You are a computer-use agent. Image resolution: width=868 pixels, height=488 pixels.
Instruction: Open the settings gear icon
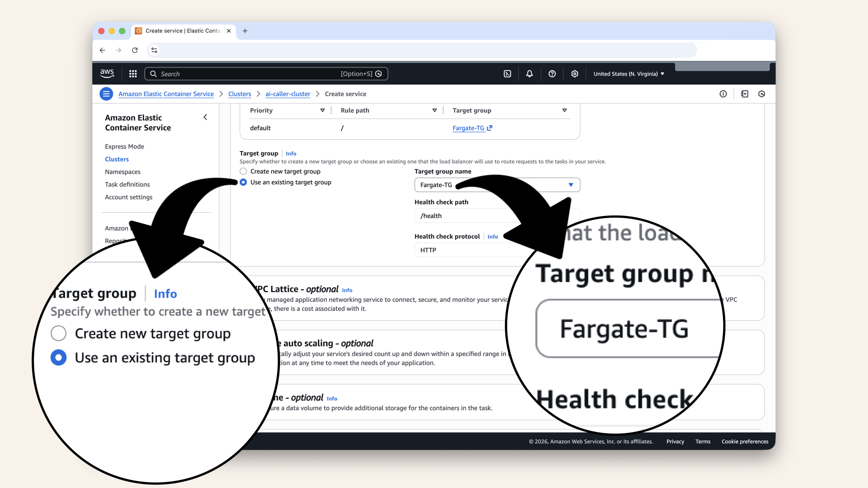click(x=575, y=74)
